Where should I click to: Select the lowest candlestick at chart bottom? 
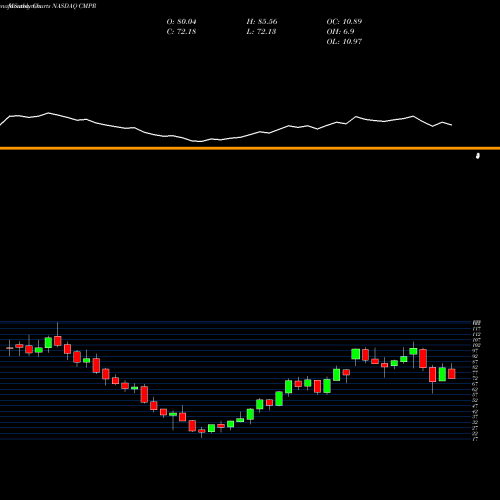(x=202, y=431)
